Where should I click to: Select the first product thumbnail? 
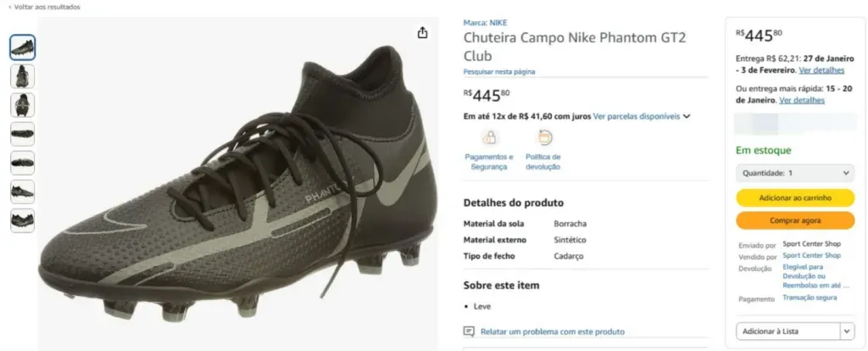tap(22, 47)
